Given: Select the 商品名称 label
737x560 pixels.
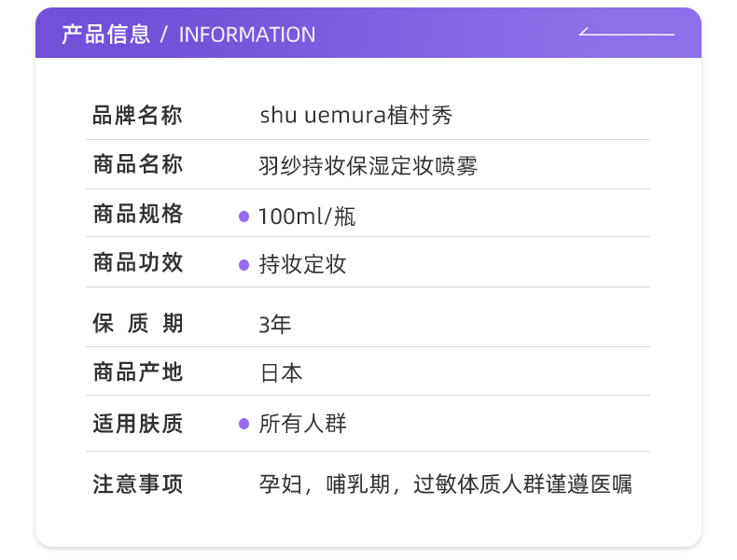Looking at the screenshot, I should click(138, 165).
